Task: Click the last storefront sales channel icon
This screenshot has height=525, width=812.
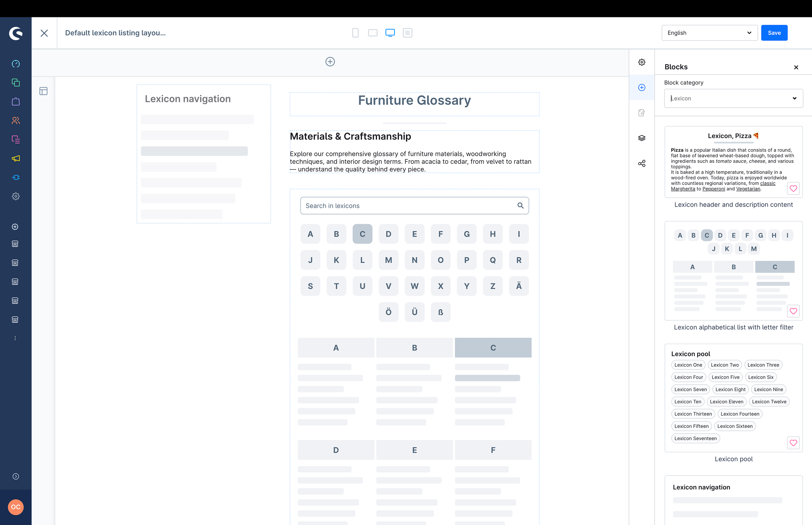Action: point(15,320)
